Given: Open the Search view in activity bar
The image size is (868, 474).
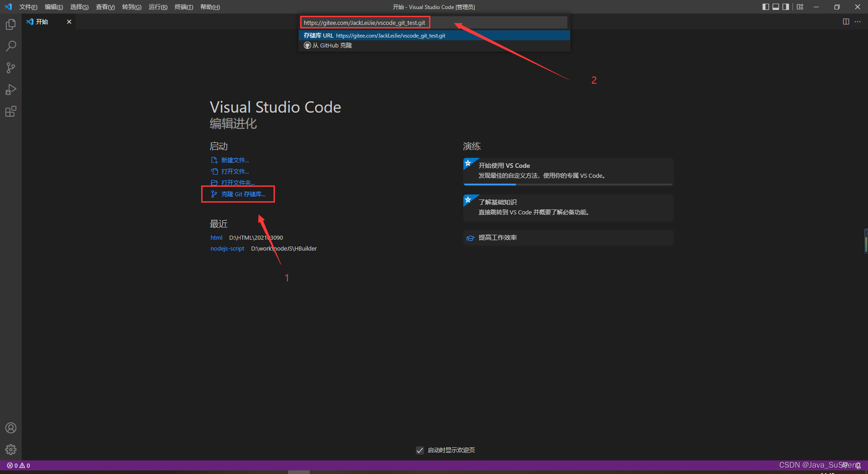Looking at the screenshot, I should tap(11, 46).
